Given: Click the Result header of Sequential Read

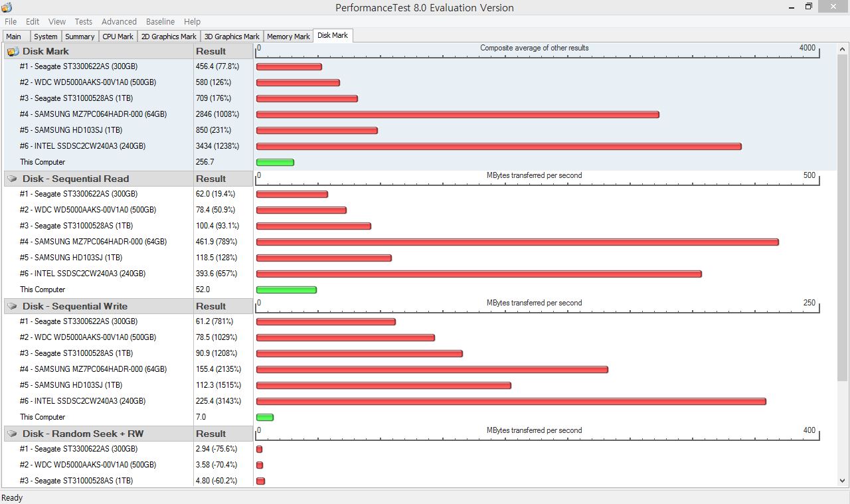Looking at the screenshot, I should tap(223, 179).
